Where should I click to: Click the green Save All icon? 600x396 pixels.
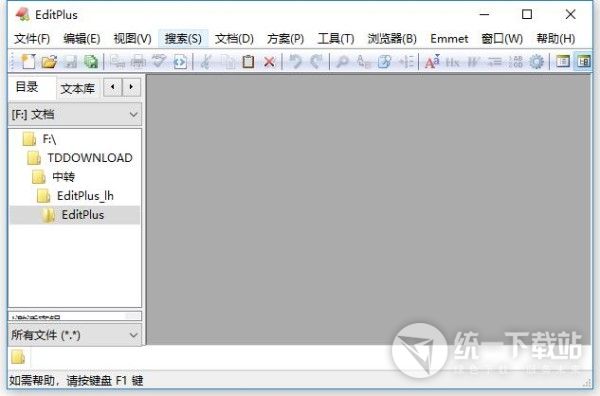tap(91, 61)
